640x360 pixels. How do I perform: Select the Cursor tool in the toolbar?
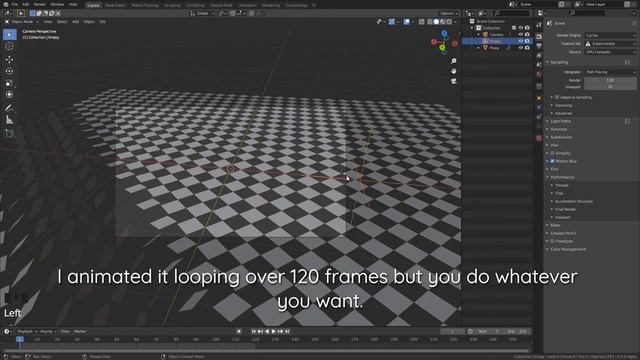tap(9, 46)
